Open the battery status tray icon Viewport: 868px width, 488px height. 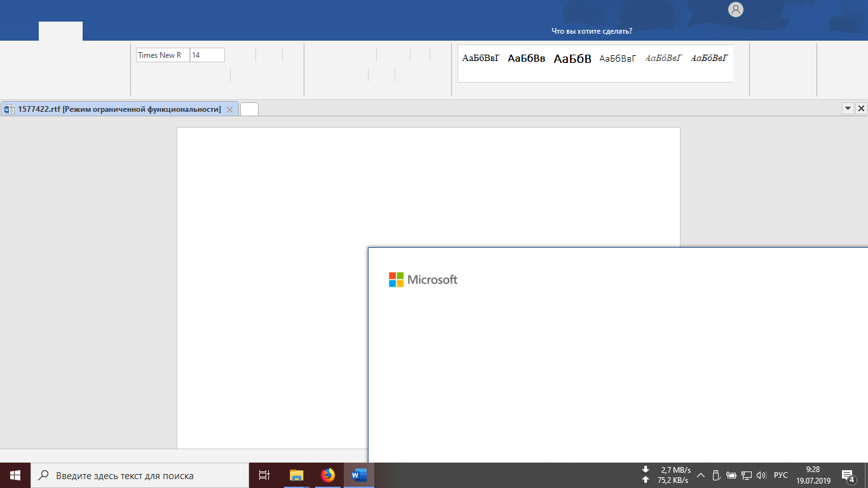coord(731,475)
